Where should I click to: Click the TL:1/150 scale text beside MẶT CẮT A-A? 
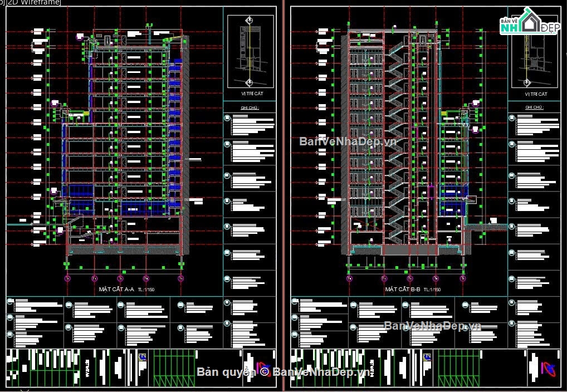(x=146, y=290)
